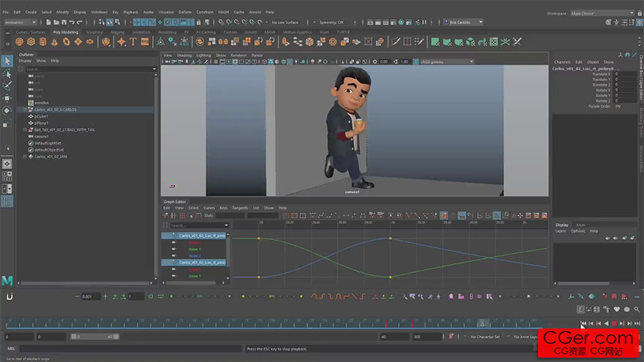644x362 pixels.
Task: Activate the Paint selection tool
Action: (x=7, y=86)
